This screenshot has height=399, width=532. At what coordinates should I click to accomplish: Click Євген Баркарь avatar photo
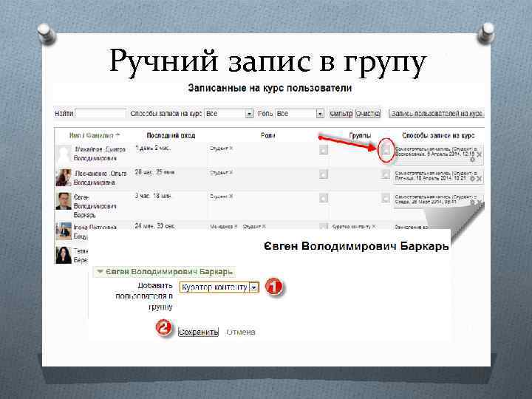click(x=64, y=201)
